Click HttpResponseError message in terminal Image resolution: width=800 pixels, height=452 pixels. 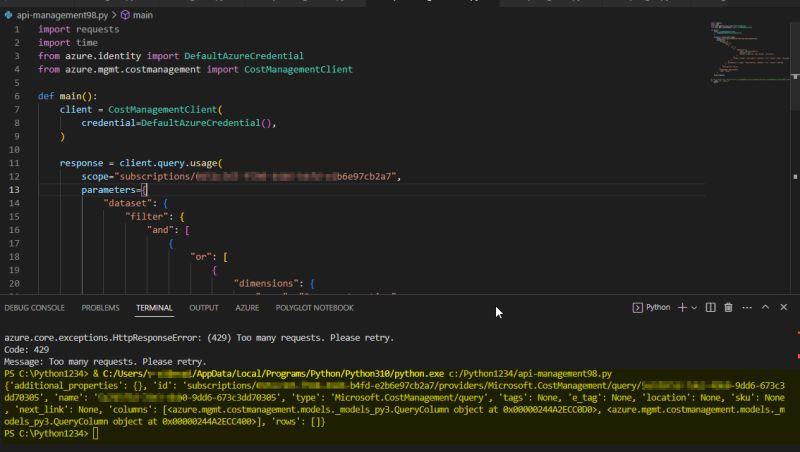click(199, 338)
